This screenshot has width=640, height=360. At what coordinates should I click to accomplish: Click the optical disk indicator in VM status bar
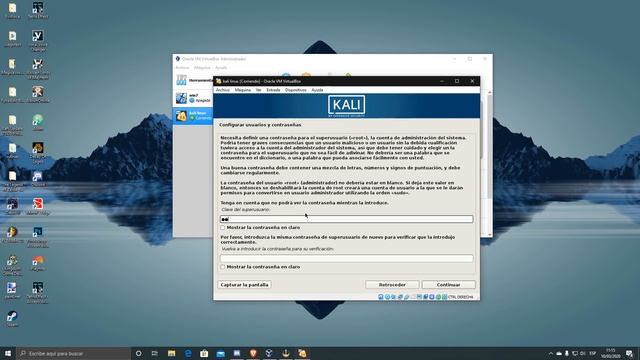click(387, 297)
